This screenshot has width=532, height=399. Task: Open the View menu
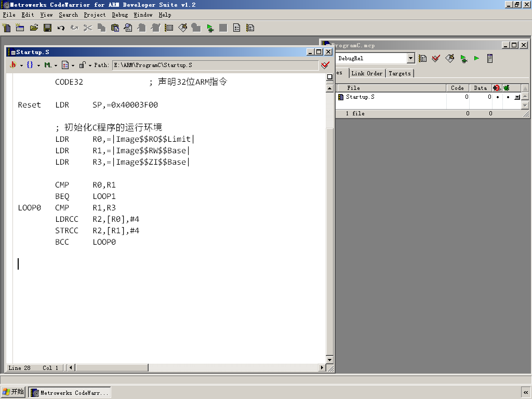[46, 15]
